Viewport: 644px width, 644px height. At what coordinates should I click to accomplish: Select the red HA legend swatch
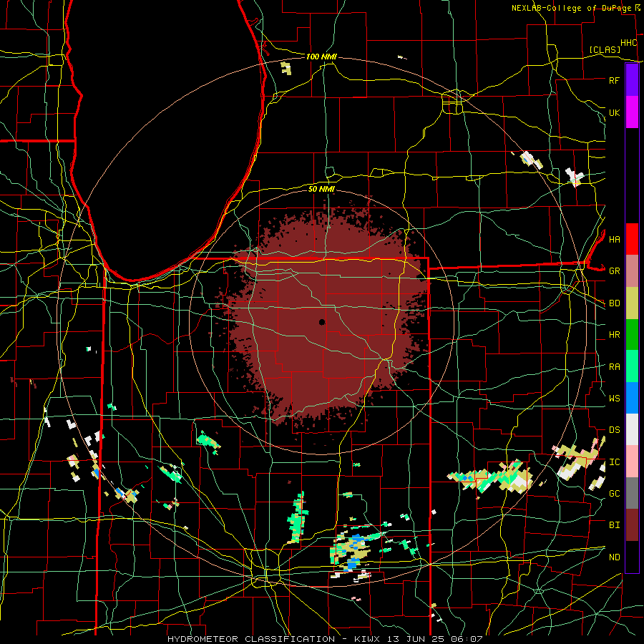click(632, 239)
